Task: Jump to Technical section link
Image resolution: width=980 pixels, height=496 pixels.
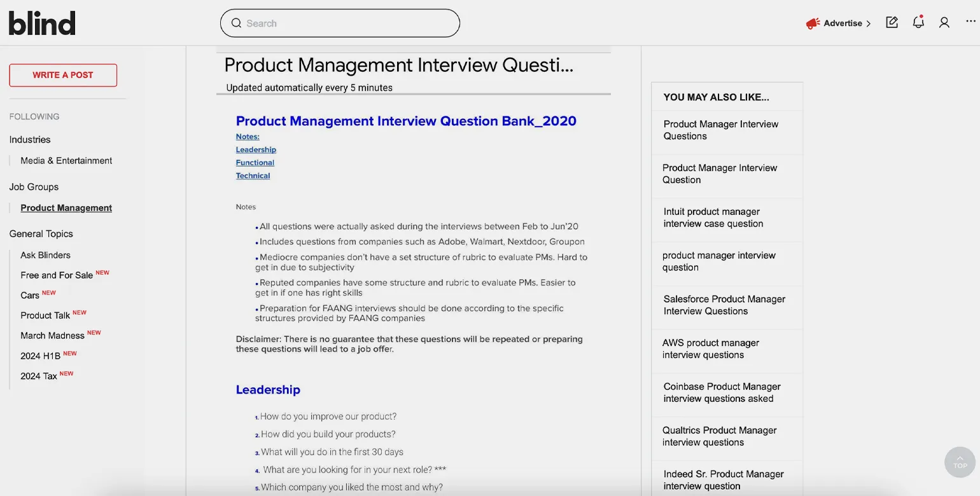Action: [x=253, y=176]
